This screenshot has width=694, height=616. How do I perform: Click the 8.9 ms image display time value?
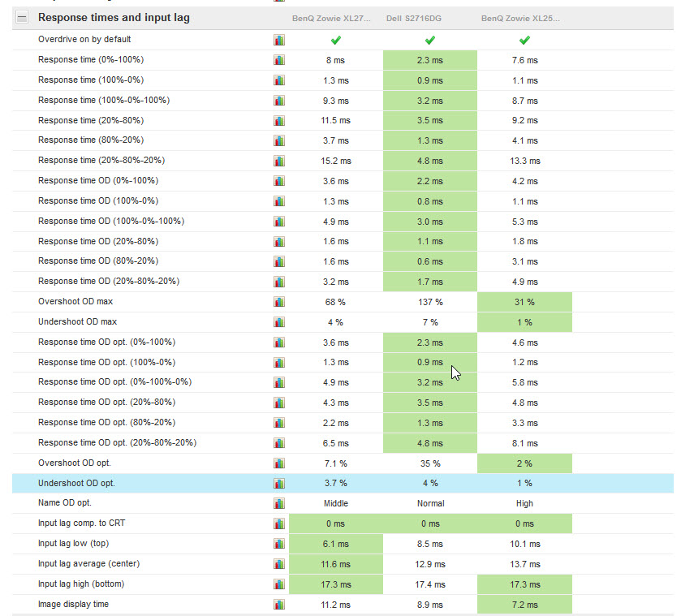click(x=430, y=605)
